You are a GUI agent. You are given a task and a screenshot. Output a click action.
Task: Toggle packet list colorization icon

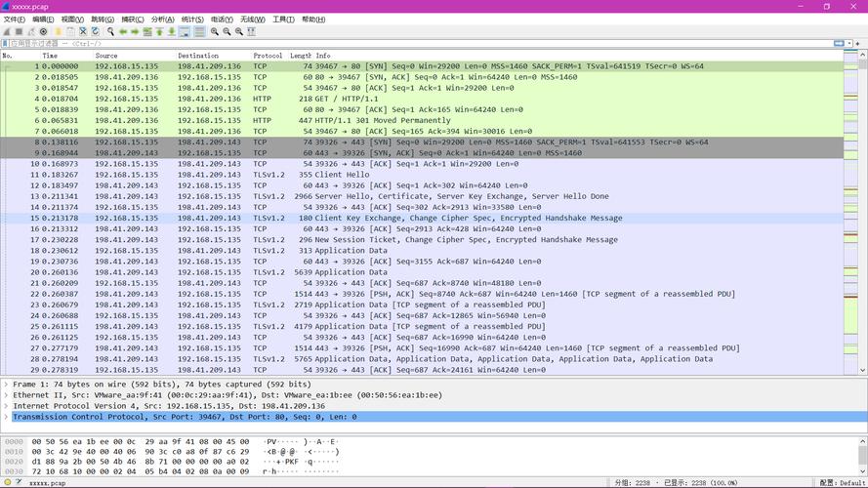pyautogui.click(x=199, y=32)
